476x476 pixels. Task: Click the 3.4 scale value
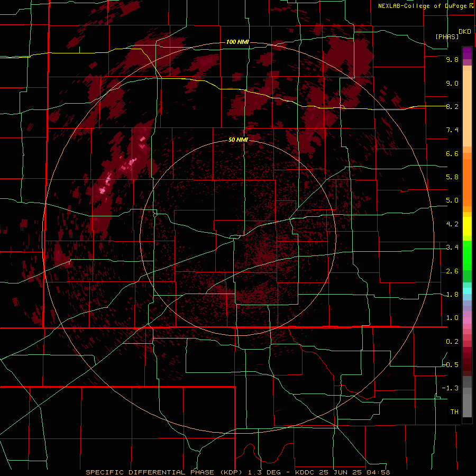(x=452, y=248)
